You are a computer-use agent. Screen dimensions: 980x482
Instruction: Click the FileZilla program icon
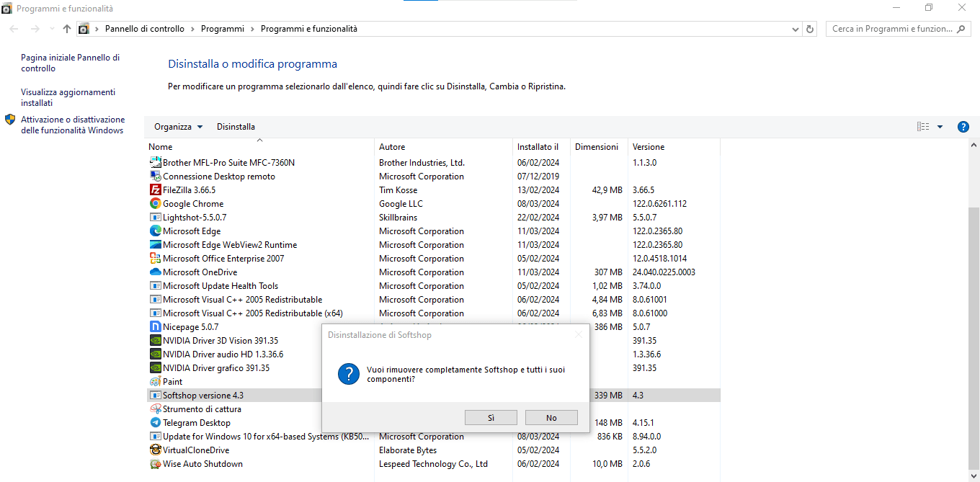pos(155,190)
